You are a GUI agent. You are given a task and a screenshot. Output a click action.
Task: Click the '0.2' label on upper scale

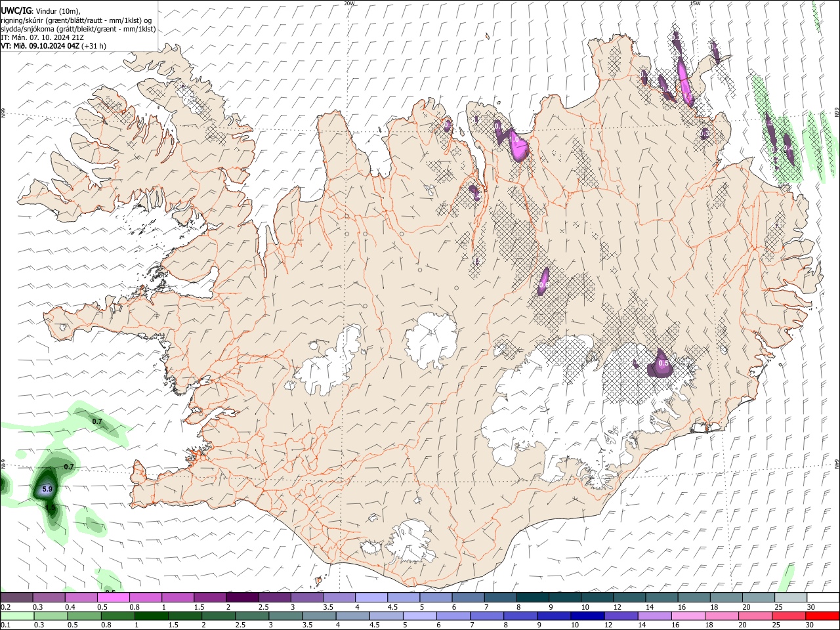(x=5, y=607)
